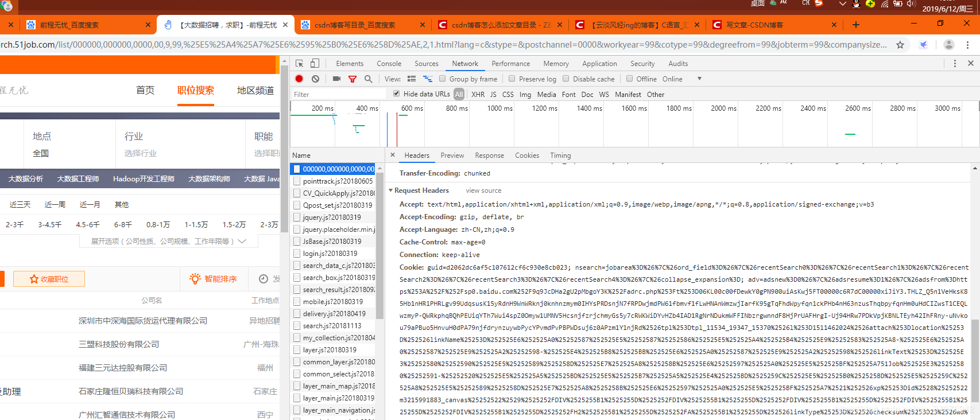
Task: Clear the network log
Action: coord(315,79)
